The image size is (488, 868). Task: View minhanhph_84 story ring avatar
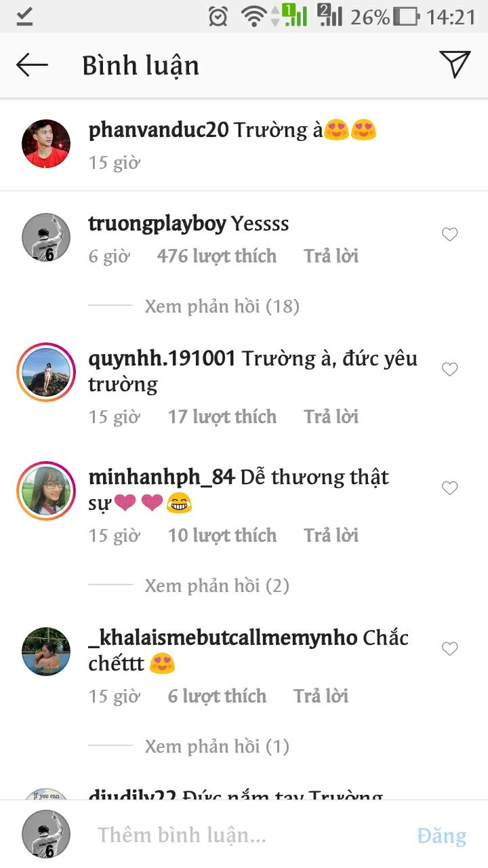pyautogui.click(x=46, y=491)
